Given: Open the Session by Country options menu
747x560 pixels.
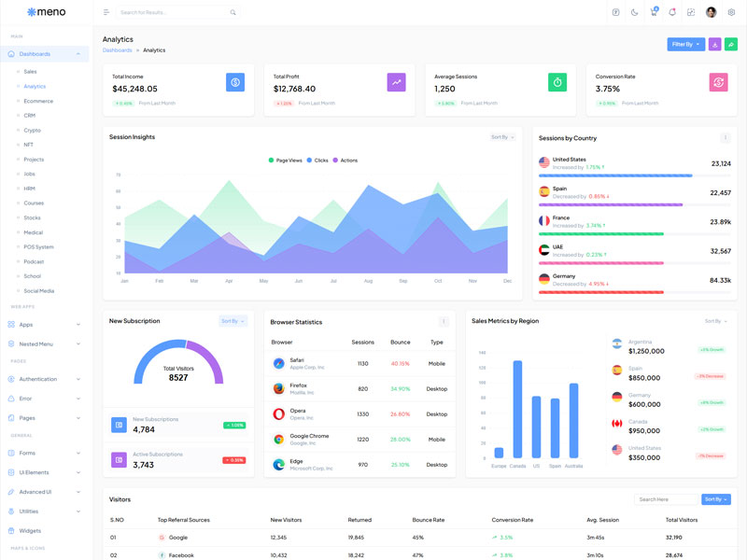Looking at the screenshot, I should coord(726,138).
